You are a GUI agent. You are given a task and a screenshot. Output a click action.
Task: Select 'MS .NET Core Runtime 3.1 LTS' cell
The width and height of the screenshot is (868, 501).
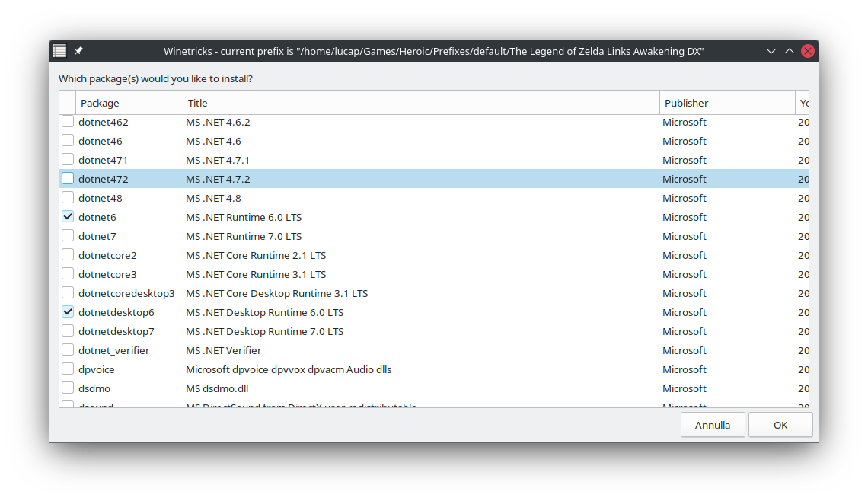(256, 275)
